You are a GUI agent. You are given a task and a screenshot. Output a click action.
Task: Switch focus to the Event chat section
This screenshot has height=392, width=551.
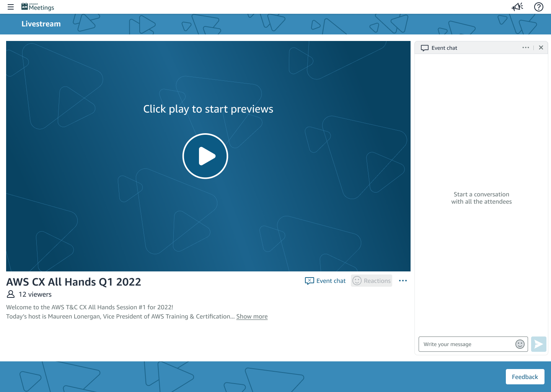pos(444,47)
